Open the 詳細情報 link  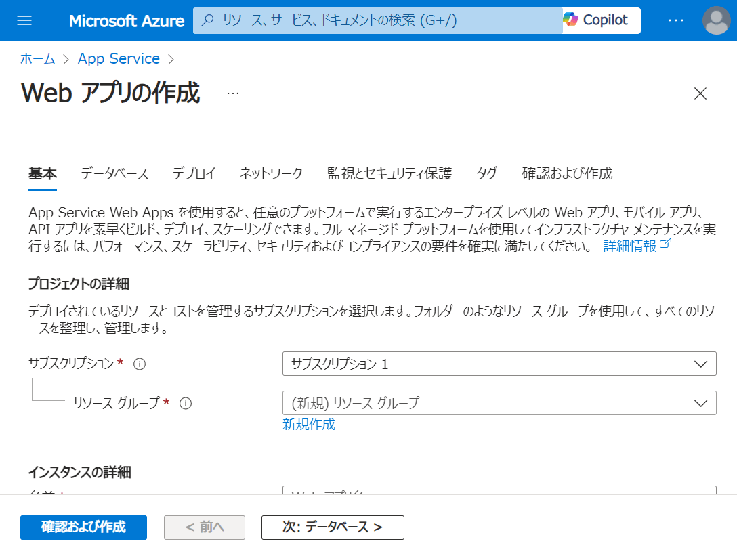(x=637, y=245)
